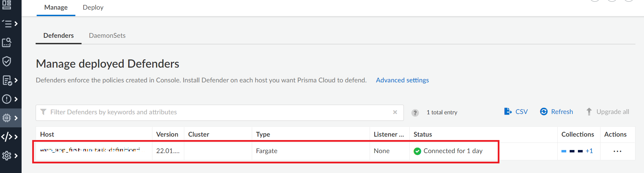The width and height of the screenshot is (644, 173).
Task: Open the Advanced settings link
Action: tap(402, 80)
